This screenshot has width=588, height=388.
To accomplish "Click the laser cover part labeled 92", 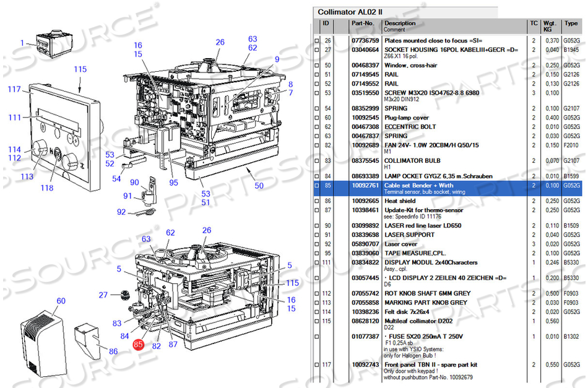I will [143, 212].
